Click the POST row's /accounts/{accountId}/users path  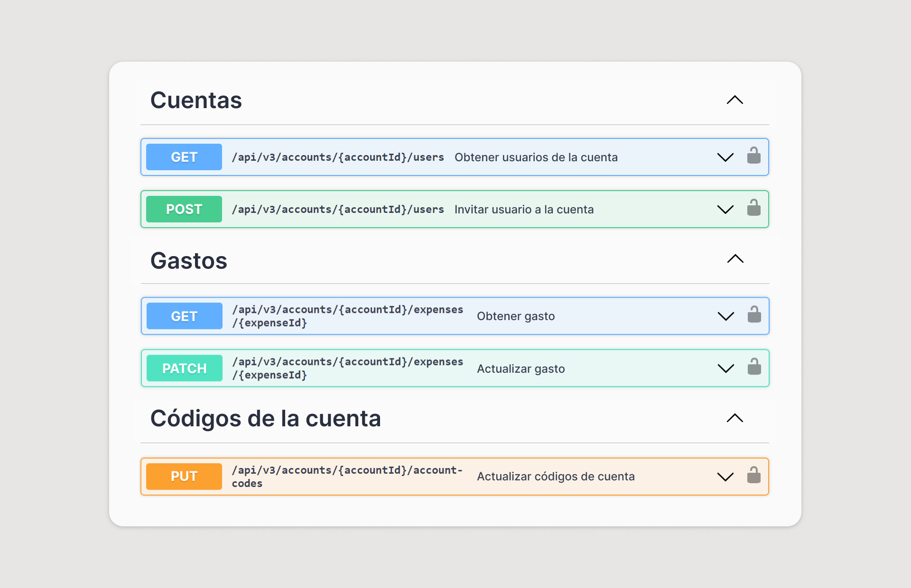[338, 209]
